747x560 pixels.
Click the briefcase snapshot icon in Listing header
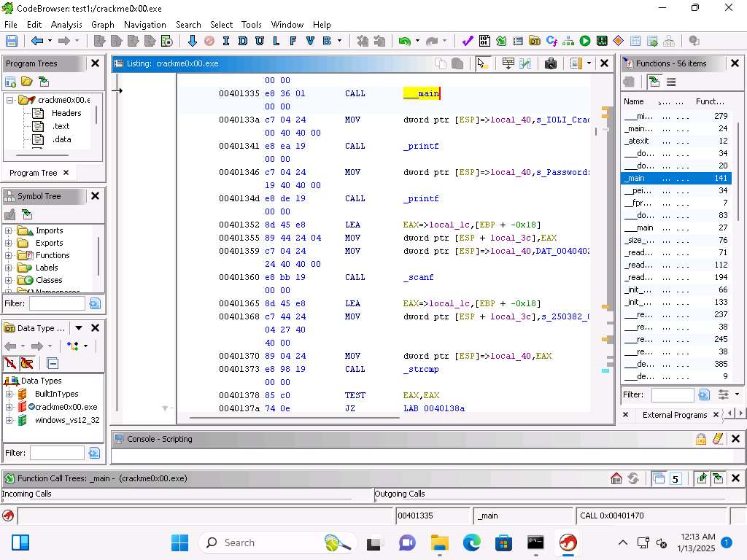[x=551, y=63]
